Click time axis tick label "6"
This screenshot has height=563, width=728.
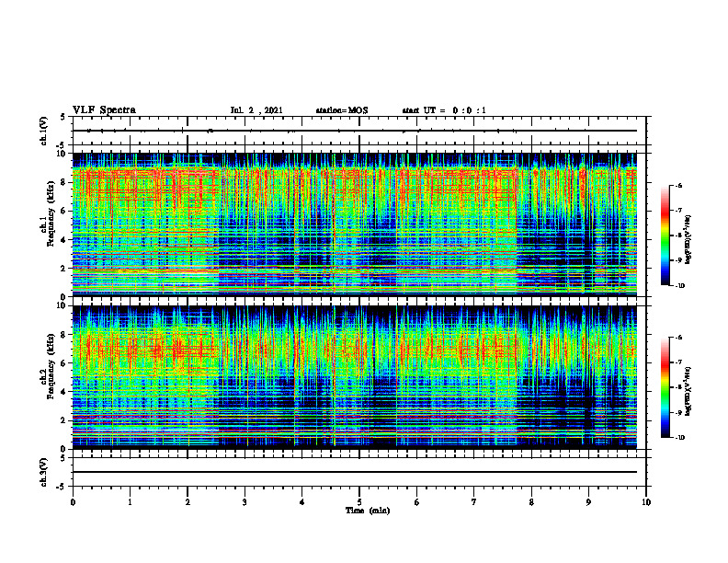[417, 502]
